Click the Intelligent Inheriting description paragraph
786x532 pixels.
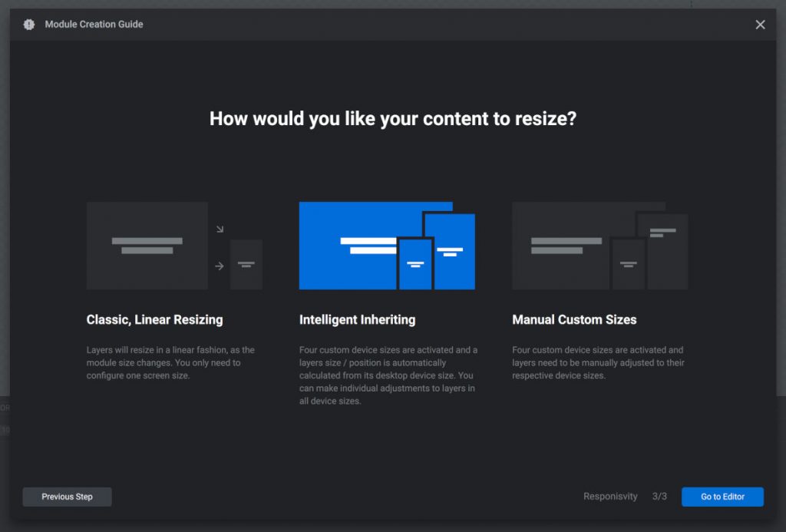click(x=388, y=375)
